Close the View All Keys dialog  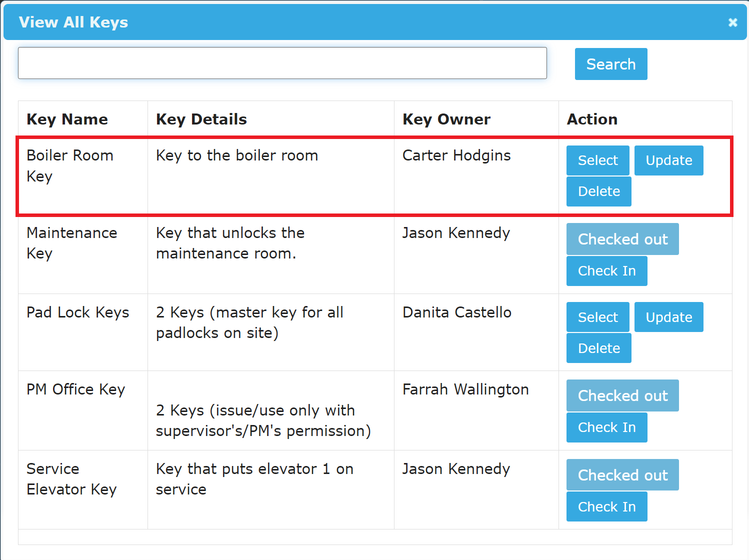click(732, 22)
